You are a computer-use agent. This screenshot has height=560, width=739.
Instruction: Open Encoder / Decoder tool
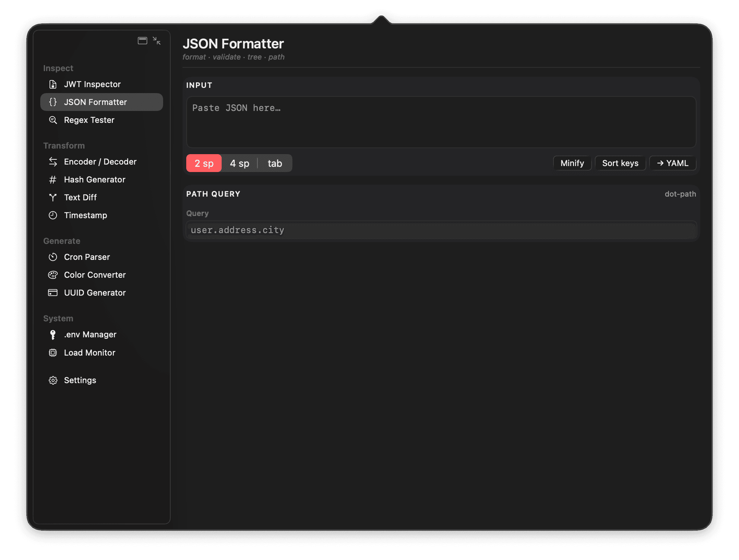tap(102, 162)
